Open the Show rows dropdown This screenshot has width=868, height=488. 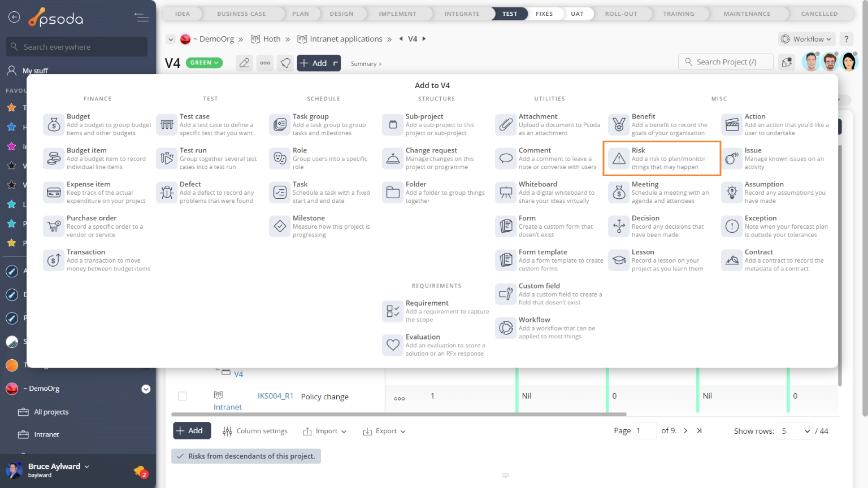(794, 431)
